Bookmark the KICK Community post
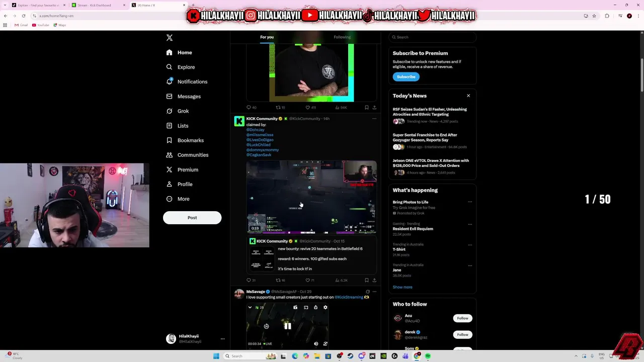 coord(367,280)
